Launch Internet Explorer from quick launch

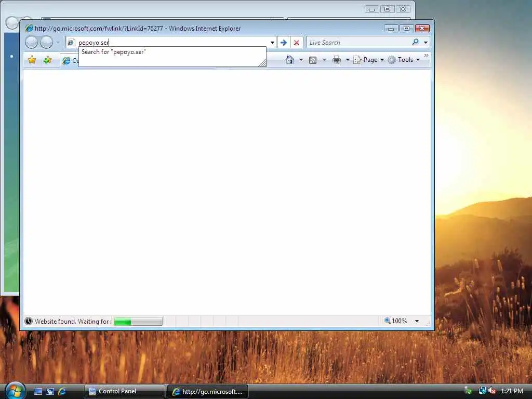(62, 391)
